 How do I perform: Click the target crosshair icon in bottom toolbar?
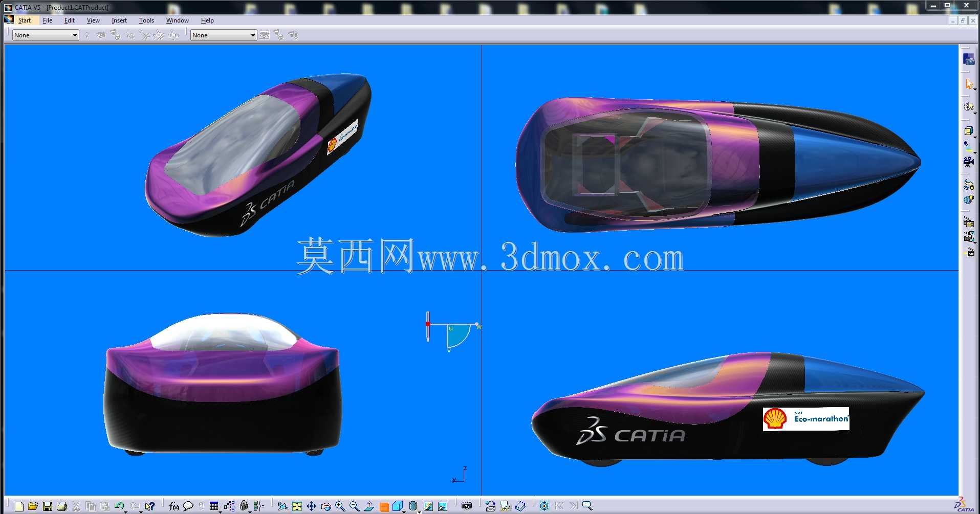point(544,506)
